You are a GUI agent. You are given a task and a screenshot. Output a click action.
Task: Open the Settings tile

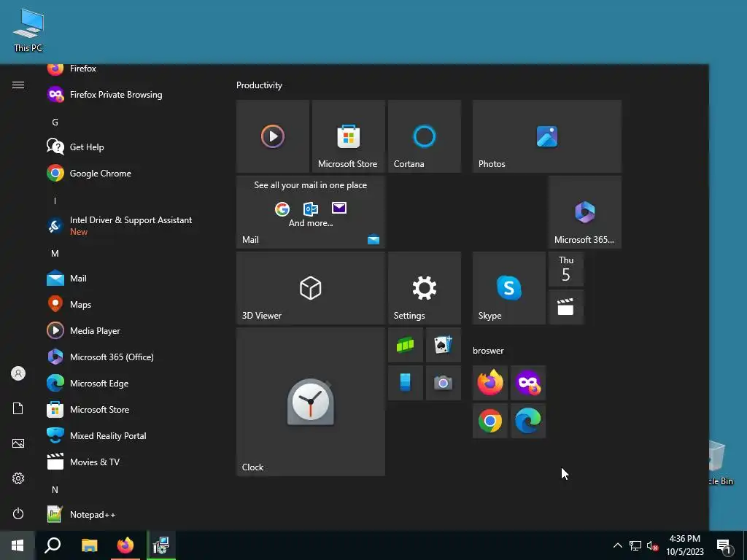425,288
